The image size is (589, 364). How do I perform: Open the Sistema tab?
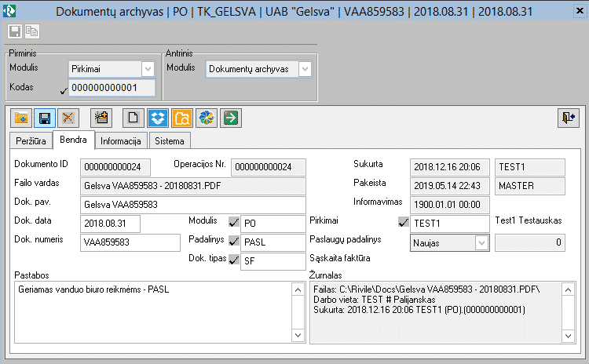(170, 141)
